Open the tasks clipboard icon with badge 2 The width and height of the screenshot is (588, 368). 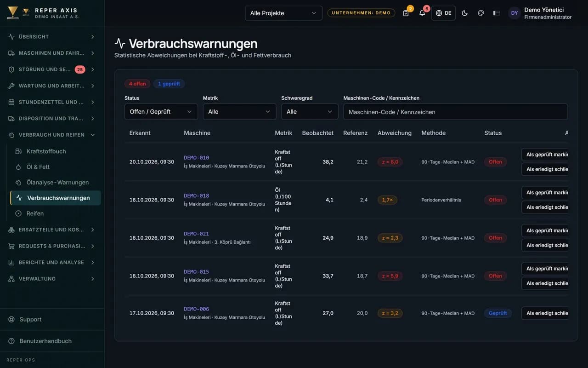click(406, 13)
